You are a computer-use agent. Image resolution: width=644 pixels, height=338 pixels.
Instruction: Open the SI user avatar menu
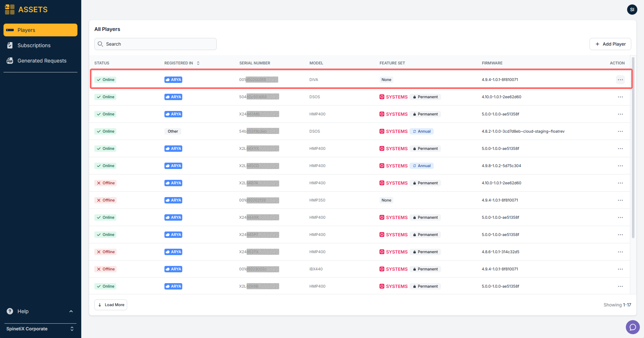click(x=632, y=10)
